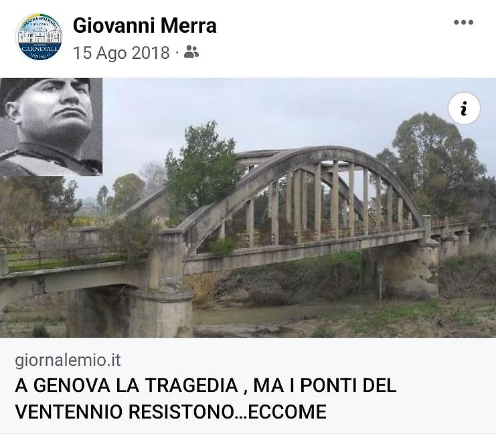Open Giovanni Merra's profile name link

[145, 25]
